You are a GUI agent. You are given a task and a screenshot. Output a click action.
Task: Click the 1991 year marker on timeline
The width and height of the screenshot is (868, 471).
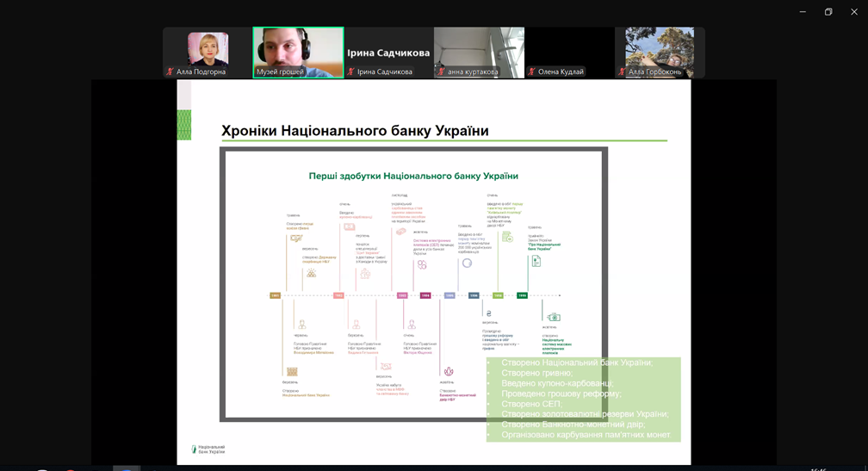275,295
